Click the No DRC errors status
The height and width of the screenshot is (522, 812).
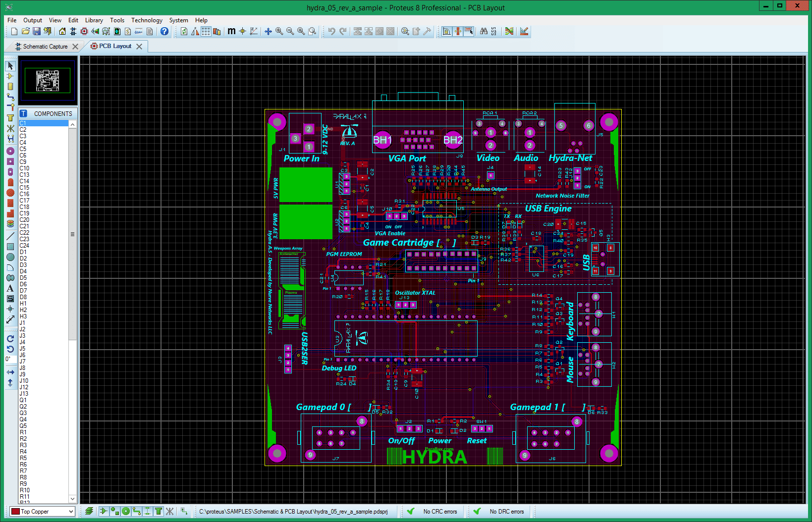pos(506,512)
